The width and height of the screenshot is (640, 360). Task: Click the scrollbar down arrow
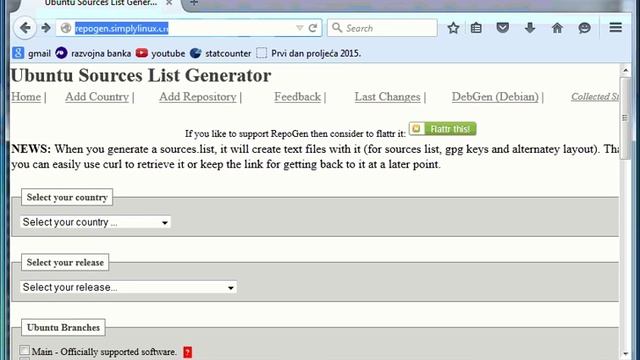coord(625,354)
